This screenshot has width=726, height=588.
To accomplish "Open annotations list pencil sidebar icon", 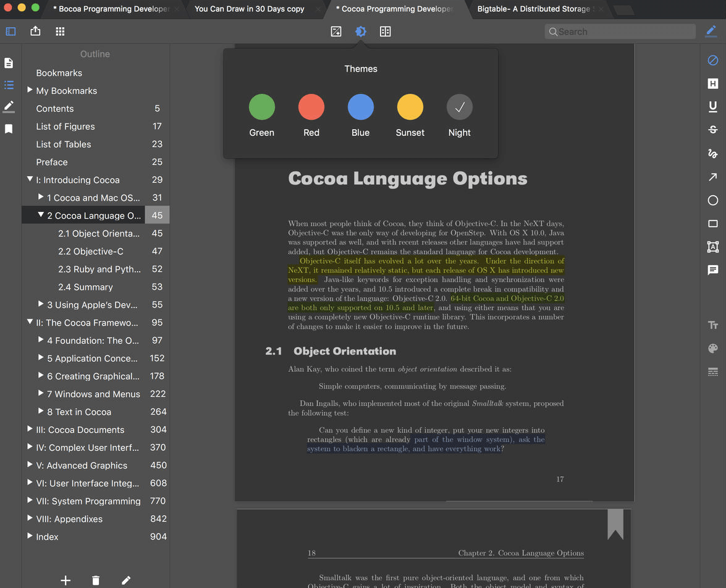I will tap(9, 106).
